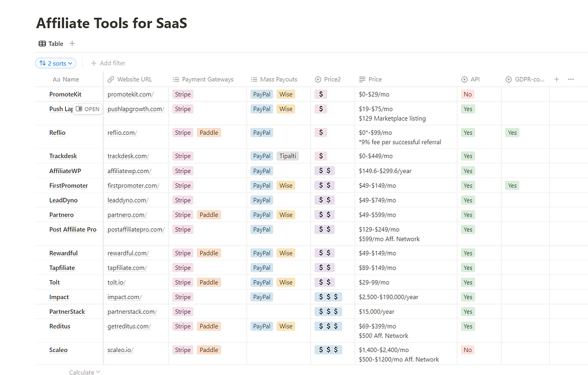The width and height of the screenshot is (588, 375).
Task: Click the Impact price cell
Action: [x=388, y=297]
